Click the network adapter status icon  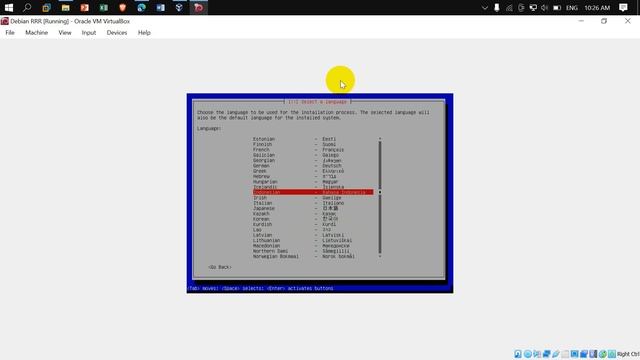click(x=547, y=354)
